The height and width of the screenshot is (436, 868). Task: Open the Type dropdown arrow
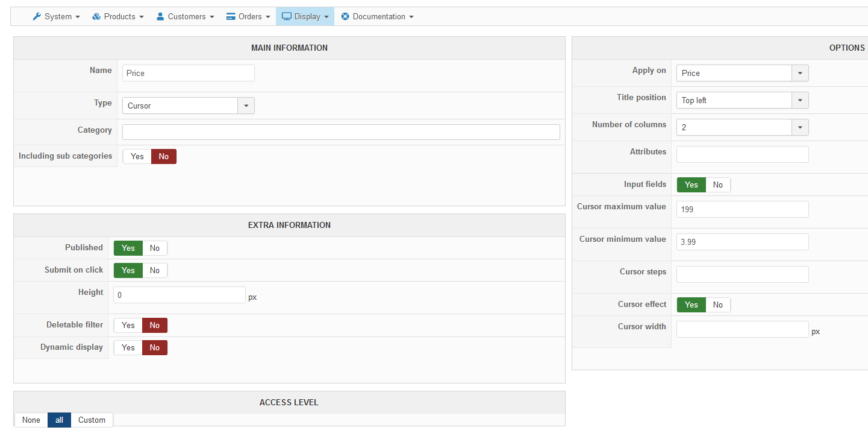click(246, 106)
